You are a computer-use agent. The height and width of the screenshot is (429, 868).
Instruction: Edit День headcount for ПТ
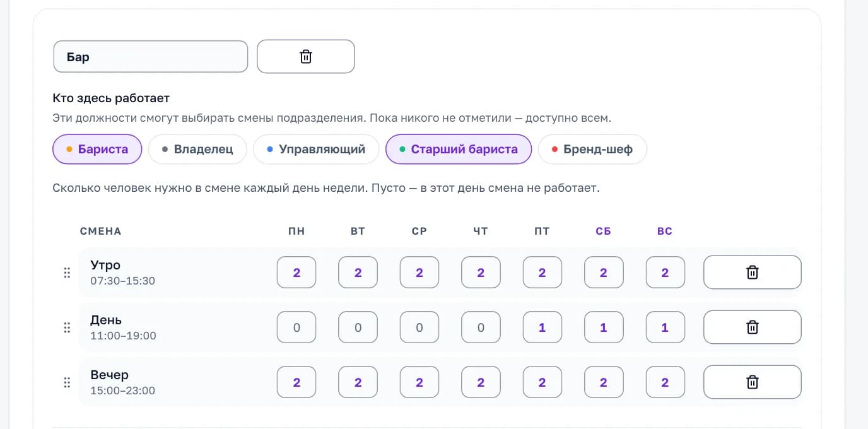click(542, 327)
